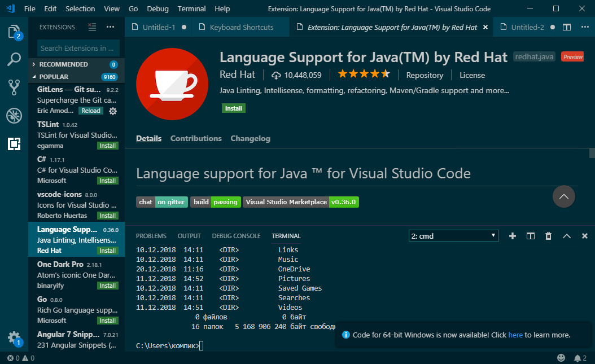Switch to the Untitled-1 editor tab

point(158,27)
